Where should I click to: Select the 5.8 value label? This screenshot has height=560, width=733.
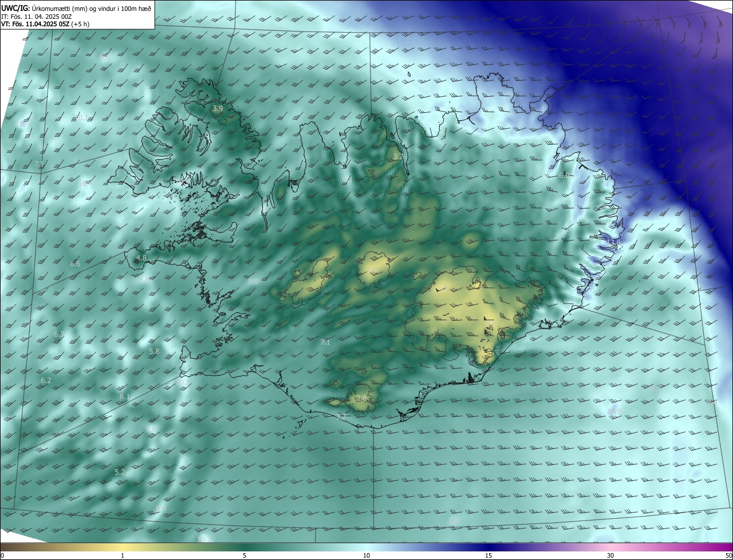click(x=154, y=351)
